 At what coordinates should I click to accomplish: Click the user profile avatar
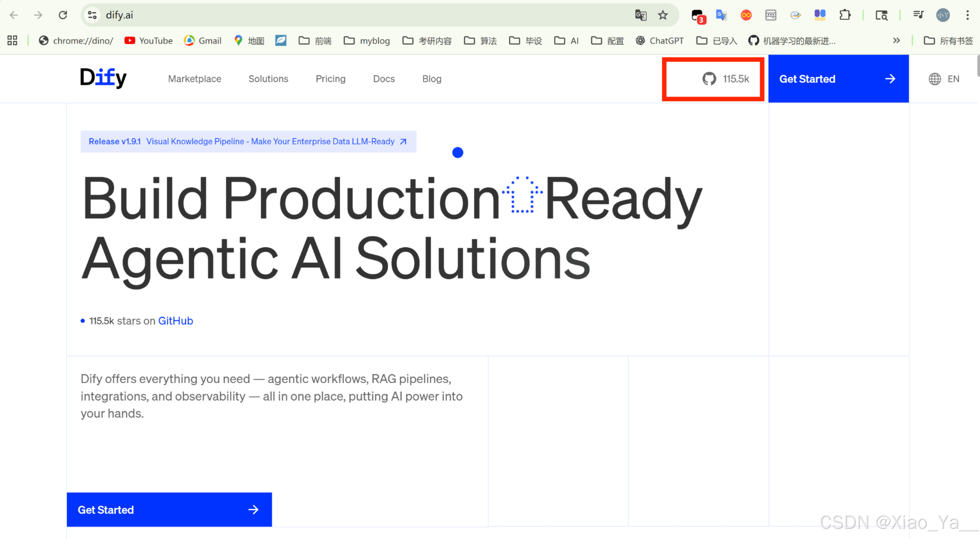tap(943, 15)
